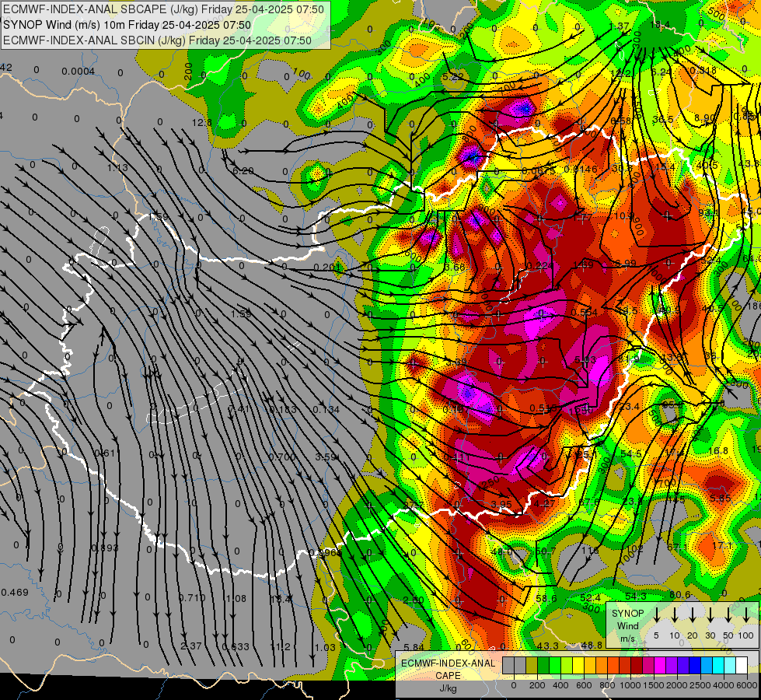Click the map value 3.59
The image size is (761, 700).
[x=326, y=457]
